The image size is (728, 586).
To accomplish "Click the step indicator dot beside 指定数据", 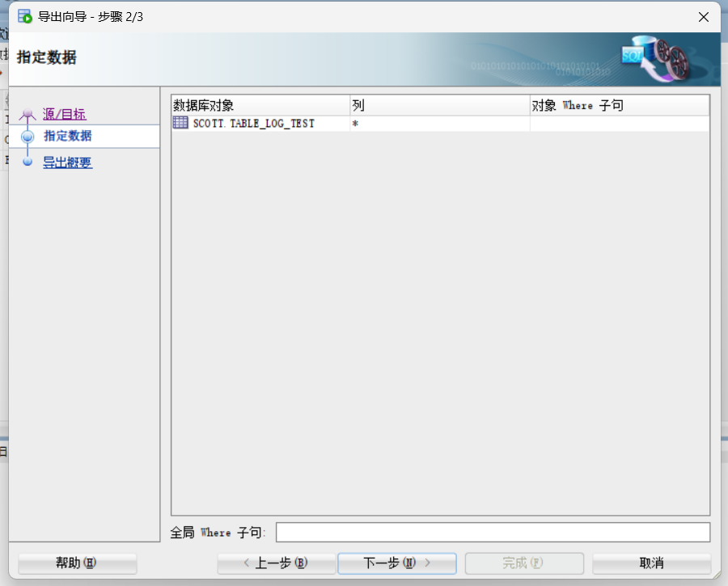I will point(27,137).
